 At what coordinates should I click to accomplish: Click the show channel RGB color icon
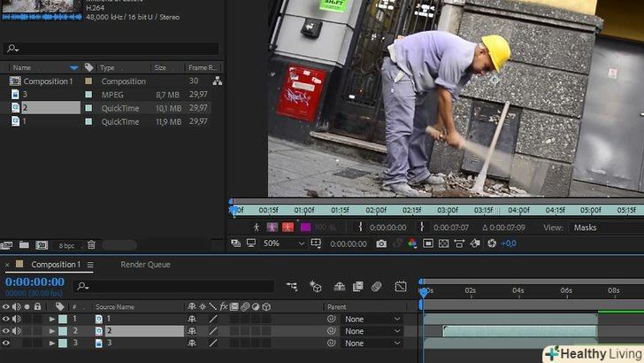(411, 243)
